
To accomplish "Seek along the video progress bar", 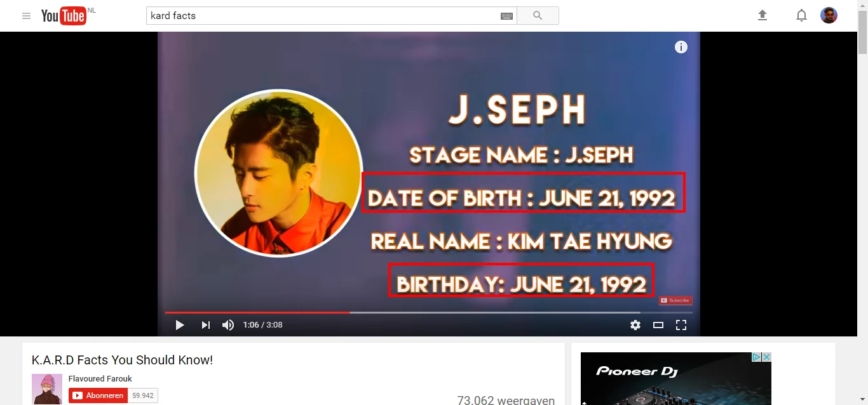I will (429, 312).
